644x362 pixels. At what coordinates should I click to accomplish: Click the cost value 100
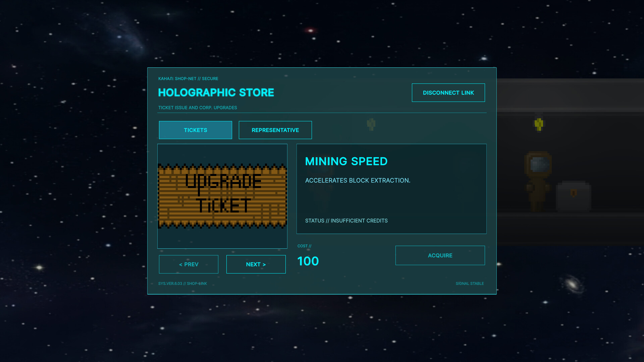308,261
